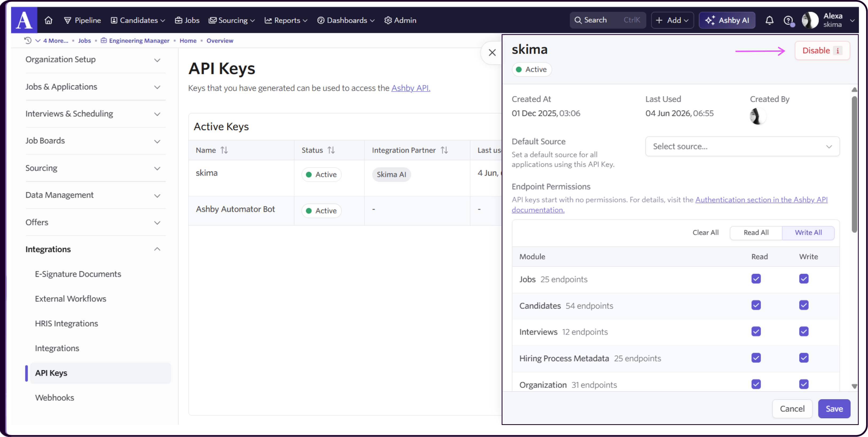Viewport: 868px width, 437px height.
Task: Save the API key changes
Action: click(834, 409)
